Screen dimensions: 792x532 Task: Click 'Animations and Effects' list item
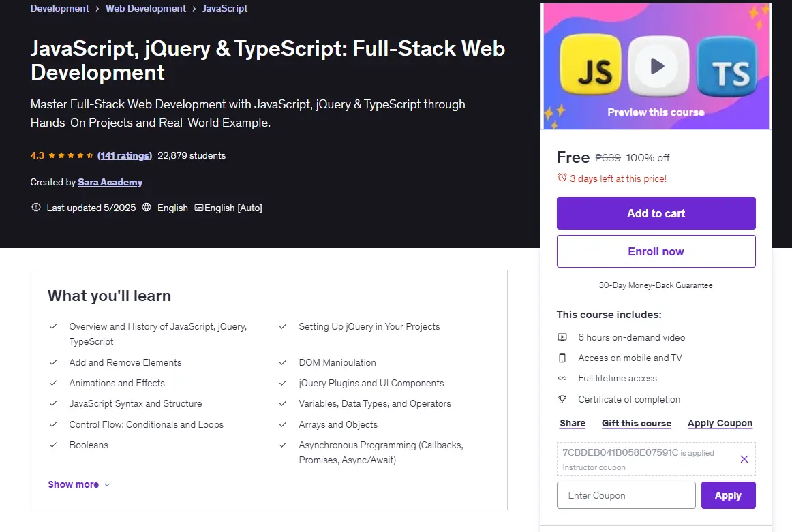click(x=117, y=383)
